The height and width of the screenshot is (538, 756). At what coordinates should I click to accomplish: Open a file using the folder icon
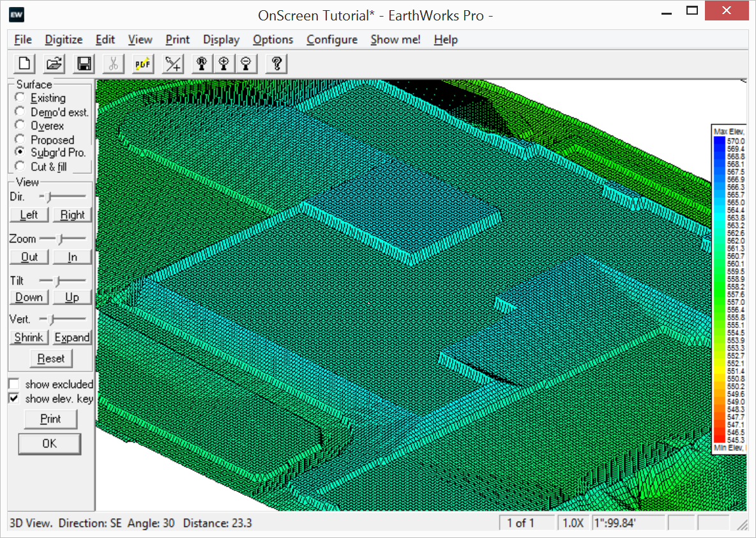click(x=54, y=64)
